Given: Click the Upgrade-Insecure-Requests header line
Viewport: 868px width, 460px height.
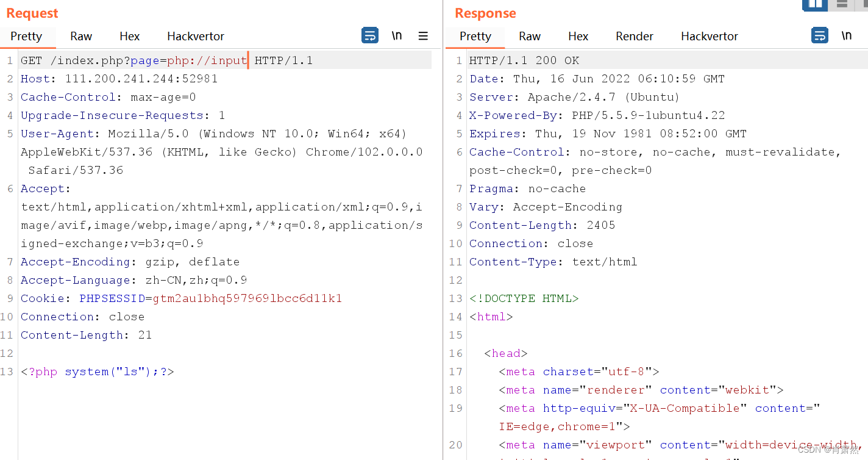Looking at the screenshot, I should click(x=123, y=115).
